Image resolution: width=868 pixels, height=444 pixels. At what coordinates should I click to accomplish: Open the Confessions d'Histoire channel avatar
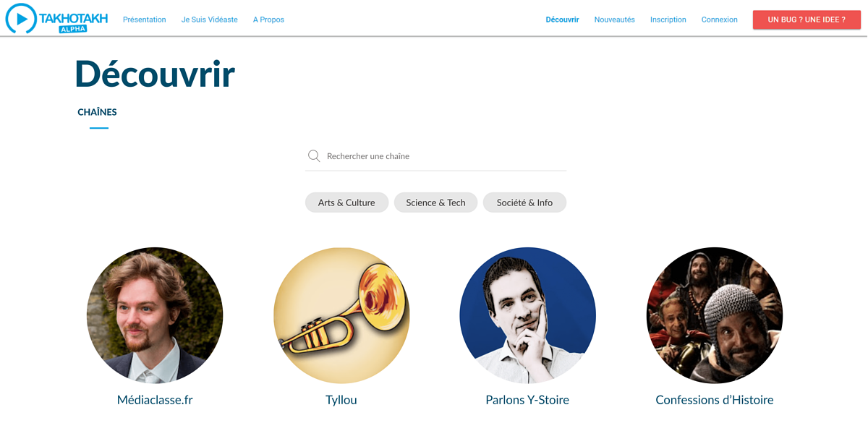pyautogui.click(x=715, y=315)
